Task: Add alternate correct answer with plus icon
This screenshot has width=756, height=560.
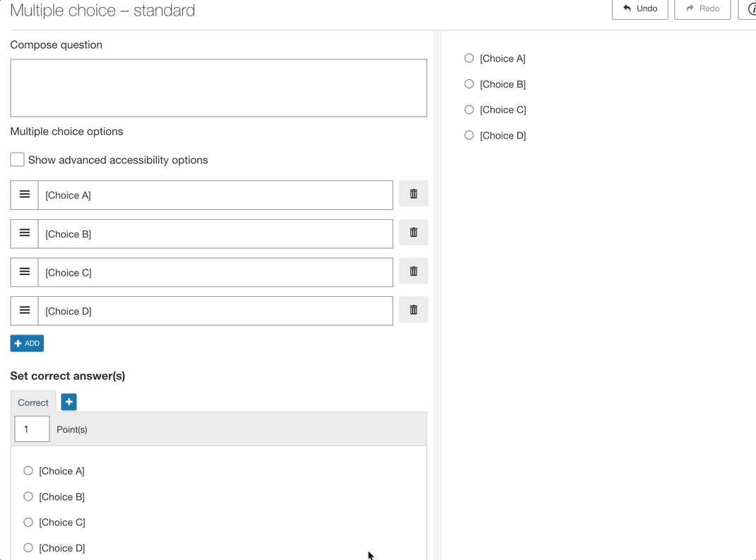Action: click(69, 402)
